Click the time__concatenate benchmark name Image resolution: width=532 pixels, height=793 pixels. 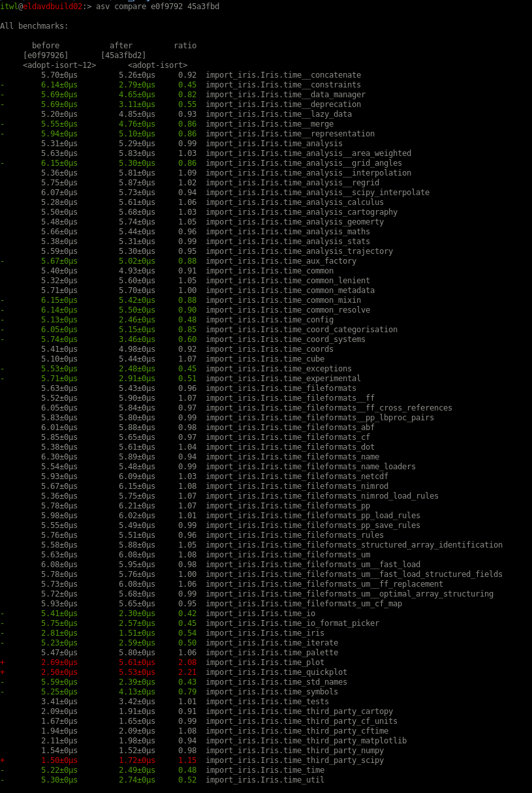point(283,75)
